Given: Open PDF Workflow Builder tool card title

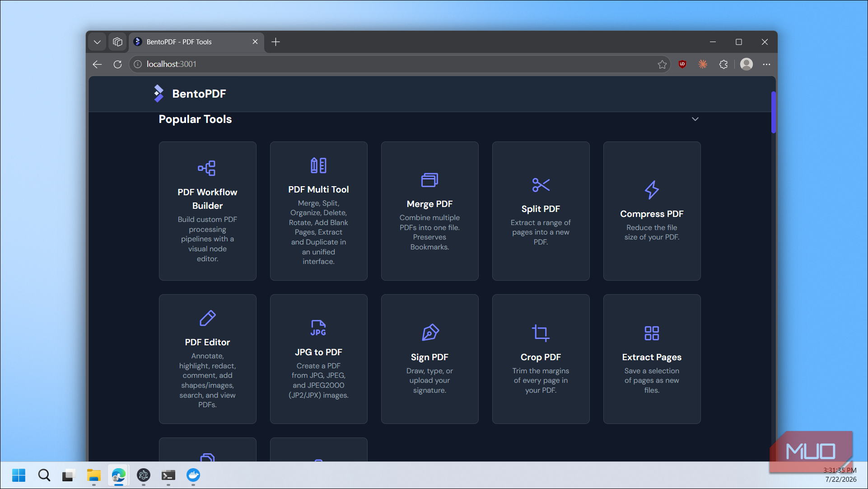Looking at the screenshot, I should [x=207, y=199].
